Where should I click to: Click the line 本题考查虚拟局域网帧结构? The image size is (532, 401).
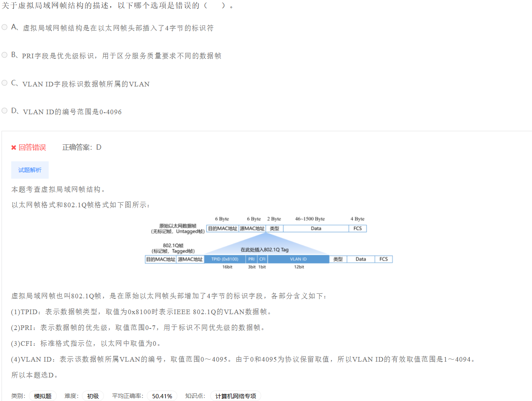pyautogui.click(x=58, y=190)
